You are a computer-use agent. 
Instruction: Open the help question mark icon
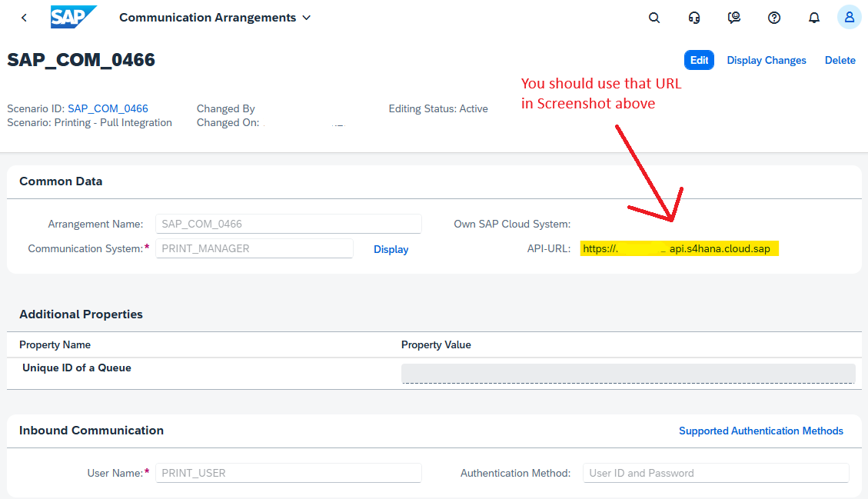pos(774,18)
